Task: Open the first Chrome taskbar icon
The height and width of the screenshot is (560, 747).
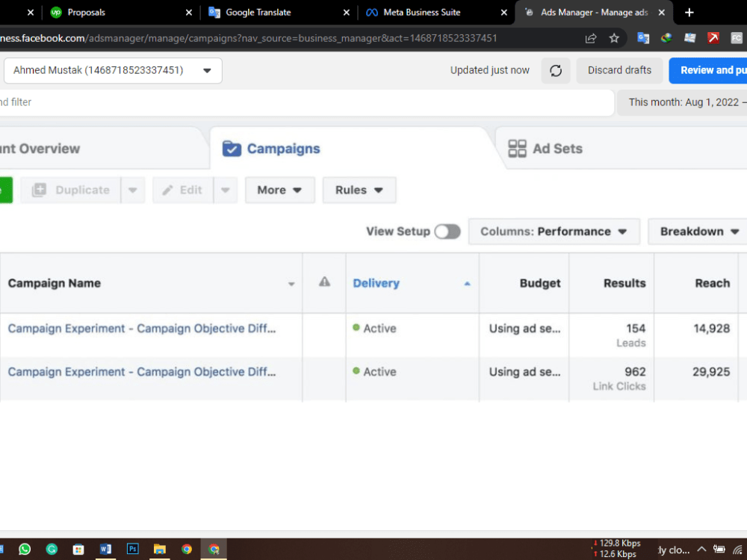Action: tap(187, 549)
